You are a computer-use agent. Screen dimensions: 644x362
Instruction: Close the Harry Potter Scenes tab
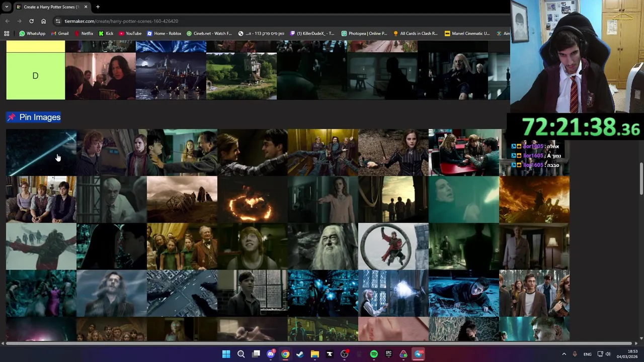click(x=86, y=7)
